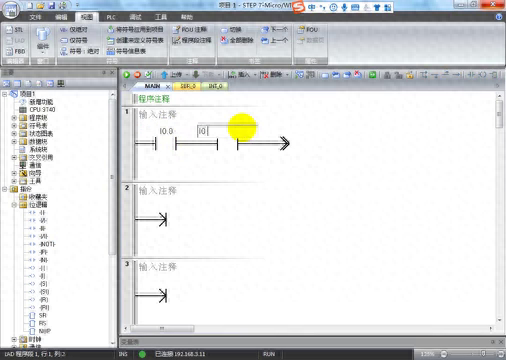Collapse the 位逻辑 instruction folder
This screenshot has height=360, width=506.
(x=14, y=205)
